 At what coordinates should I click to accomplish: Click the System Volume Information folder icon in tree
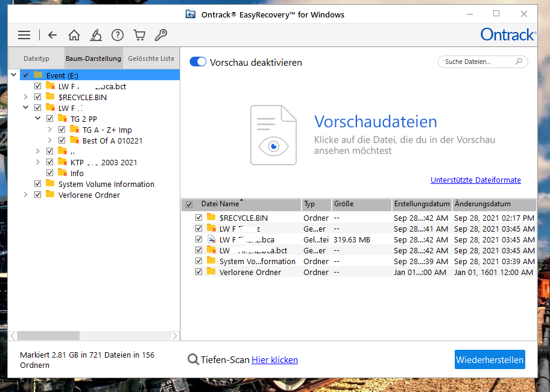[50, 184]
